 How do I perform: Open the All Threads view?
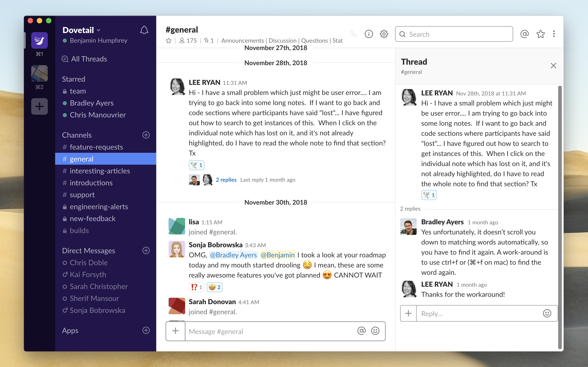(x=89, y=59)
